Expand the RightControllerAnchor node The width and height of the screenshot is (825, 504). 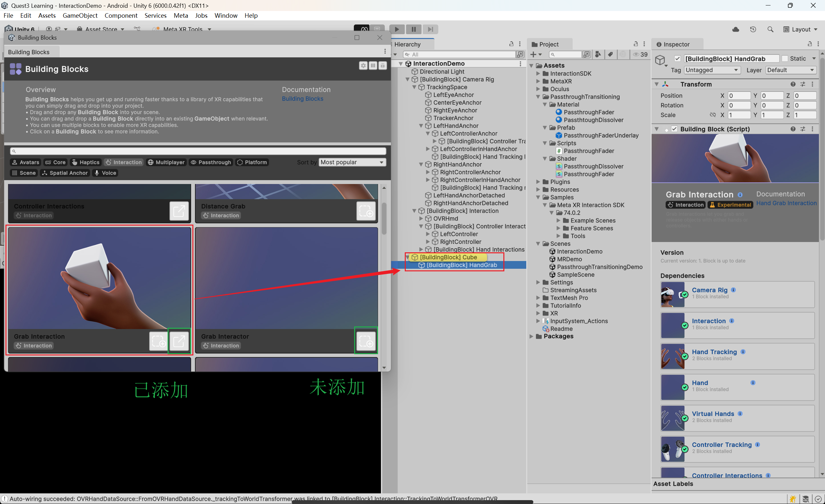click(x=428, y=172)
